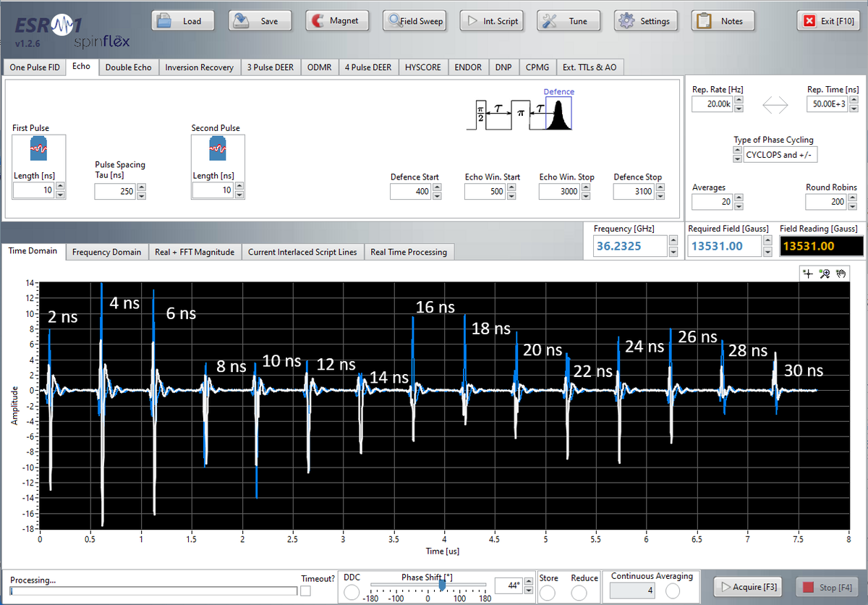
Task: Click the Exit [F10] button
Action: pos(829,21)
